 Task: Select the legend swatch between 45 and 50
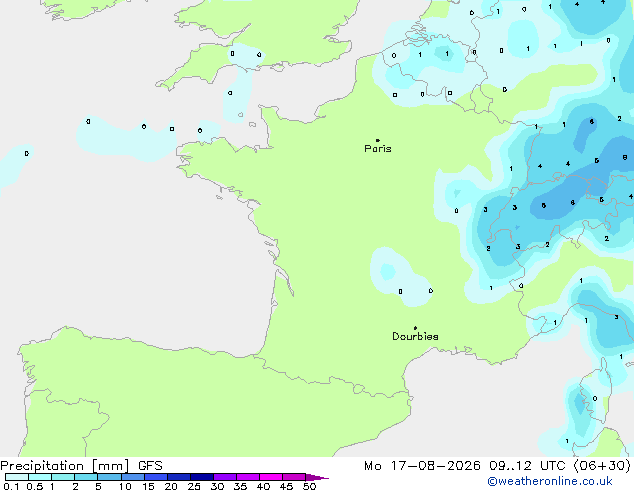click(x=294, y=477)
